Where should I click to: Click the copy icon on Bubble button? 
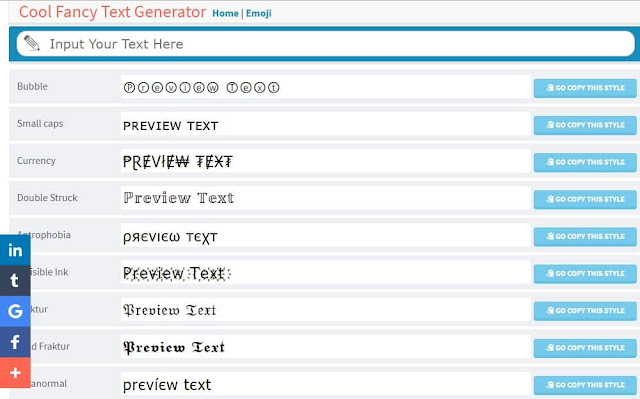tap(550, 88)
